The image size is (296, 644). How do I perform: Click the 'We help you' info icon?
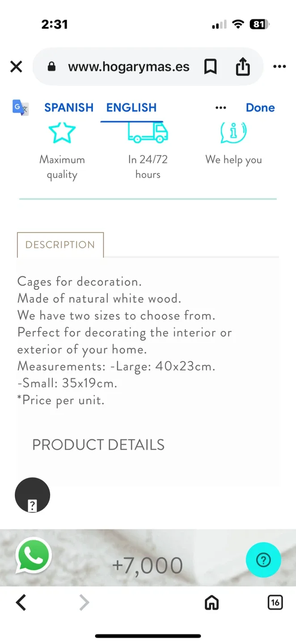coord(233,132)
